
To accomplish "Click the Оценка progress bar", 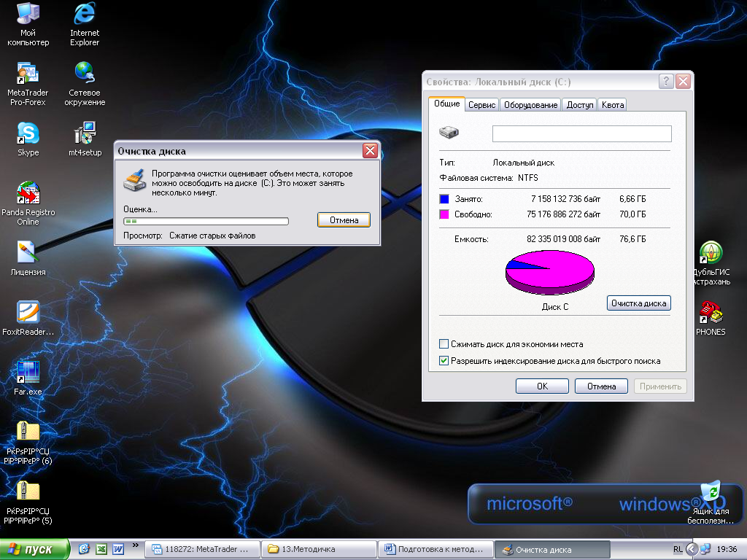I will pos(206,221).
